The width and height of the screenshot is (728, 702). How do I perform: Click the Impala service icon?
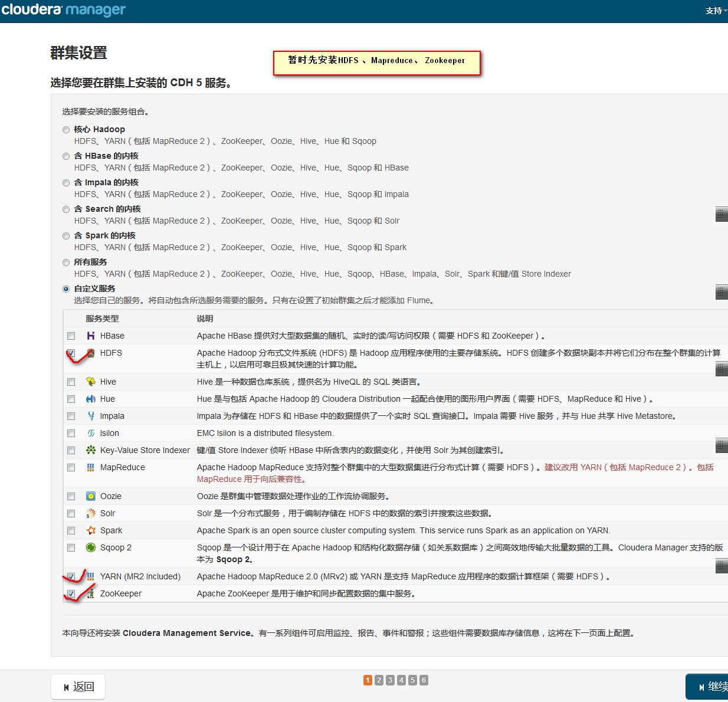pos(91,416)
